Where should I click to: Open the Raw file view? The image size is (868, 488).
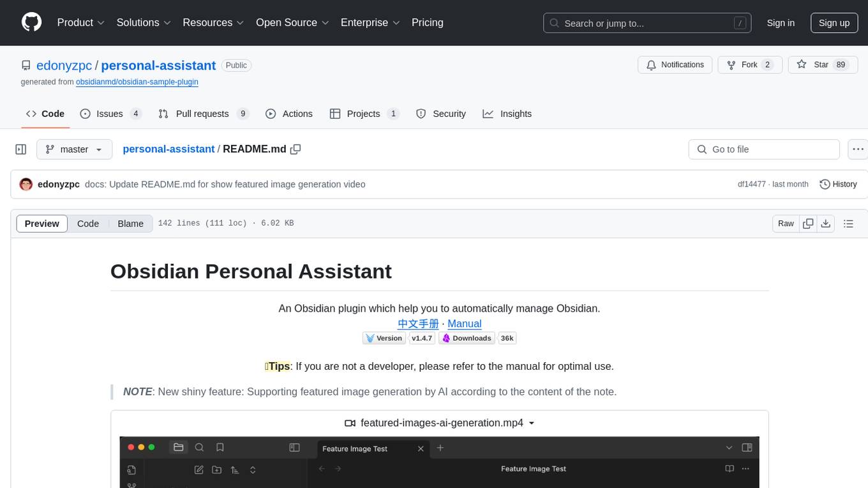[x=786, y=224]
